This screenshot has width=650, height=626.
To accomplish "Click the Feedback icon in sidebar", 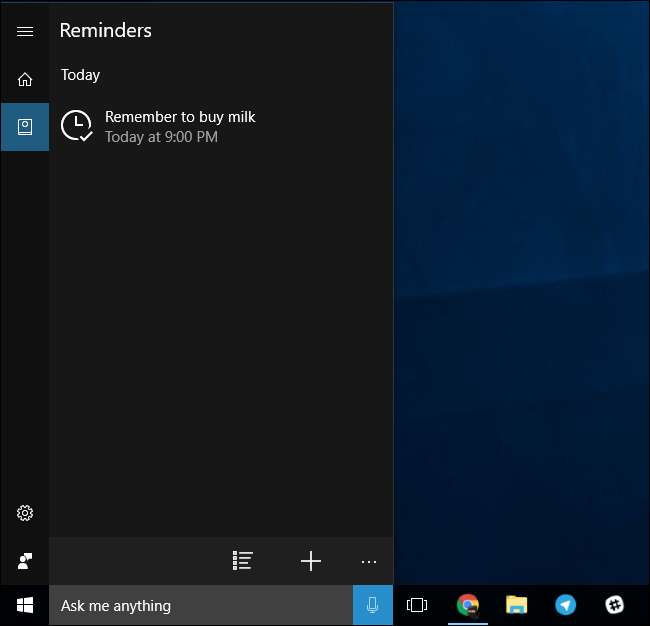I will click(x=25, y=560).
